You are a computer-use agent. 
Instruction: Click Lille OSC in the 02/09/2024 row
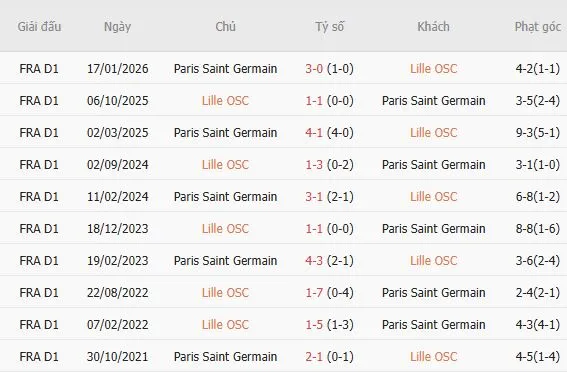pyautogui.click(x=225, y=164)
